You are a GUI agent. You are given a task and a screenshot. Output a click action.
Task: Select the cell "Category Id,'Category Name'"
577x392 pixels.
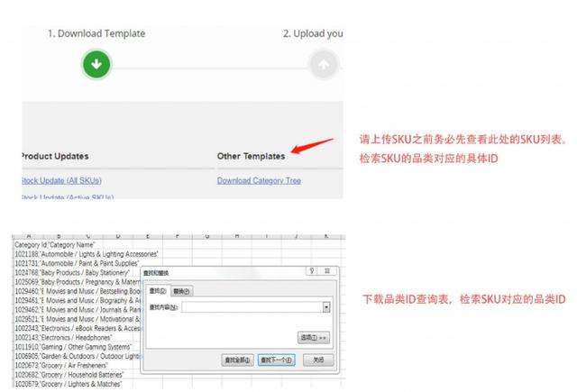point(55,245)
